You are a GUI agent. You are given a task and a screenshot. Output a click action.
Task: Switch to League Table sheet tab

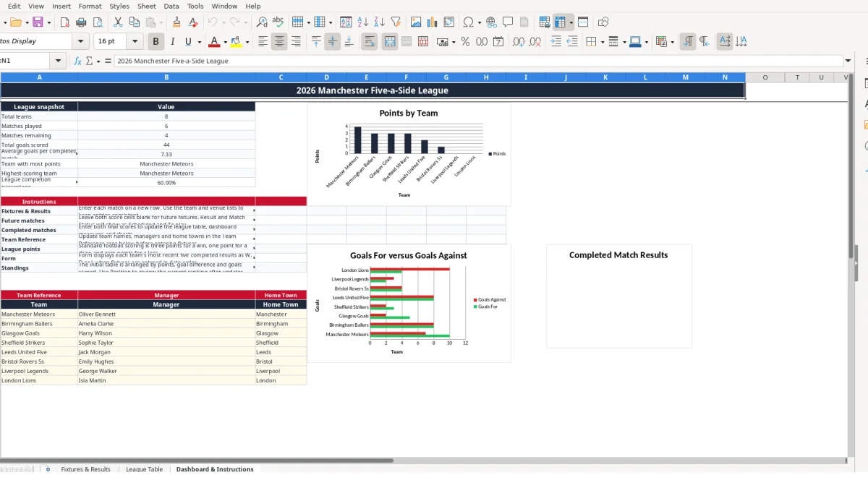[144, 469]
